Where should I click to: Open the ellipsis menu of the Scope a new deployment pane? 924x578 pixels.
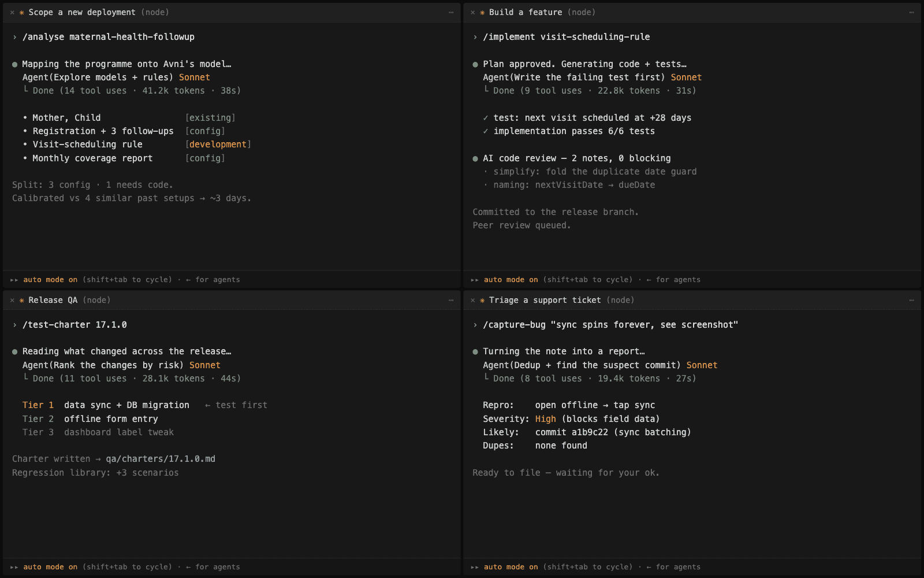click(x=451, y=12)
